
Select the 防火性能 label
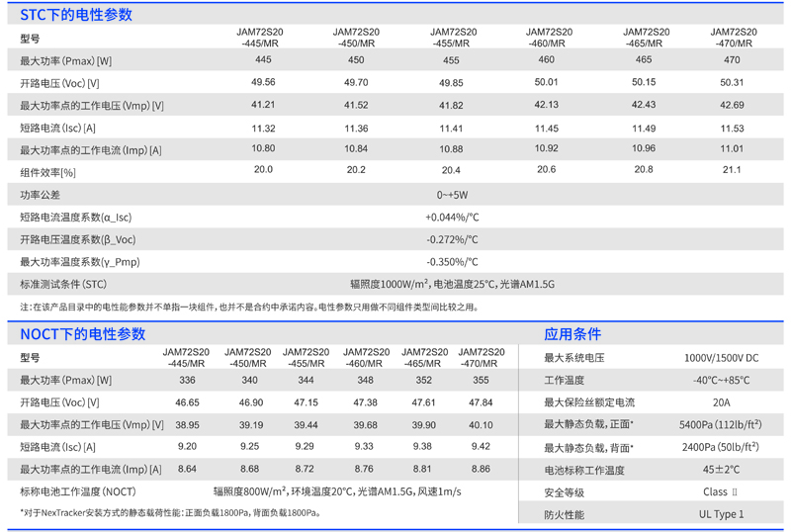coord(564,515)
